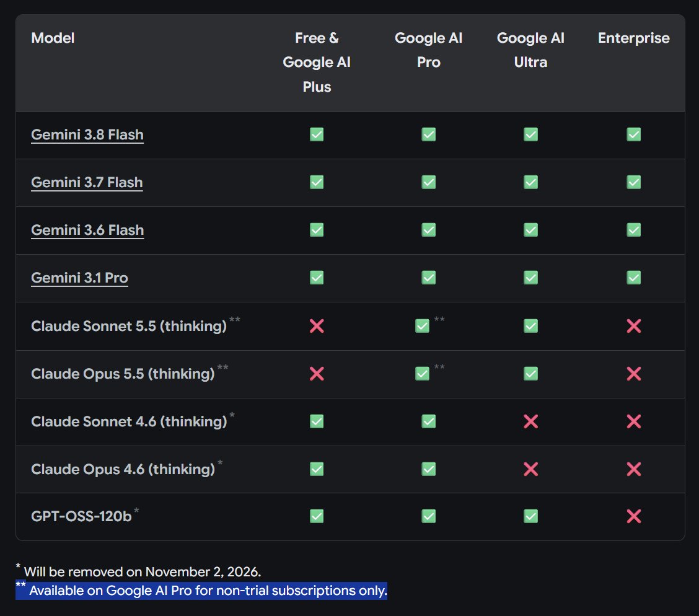The width and height of the screenshot is (699, 616).
Task: Open the Gemini 3.8 Flash link
Action: pos(87,134)
